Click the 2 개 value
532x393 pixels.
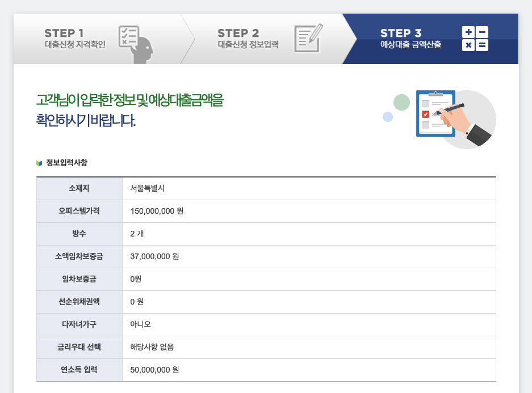137,234
